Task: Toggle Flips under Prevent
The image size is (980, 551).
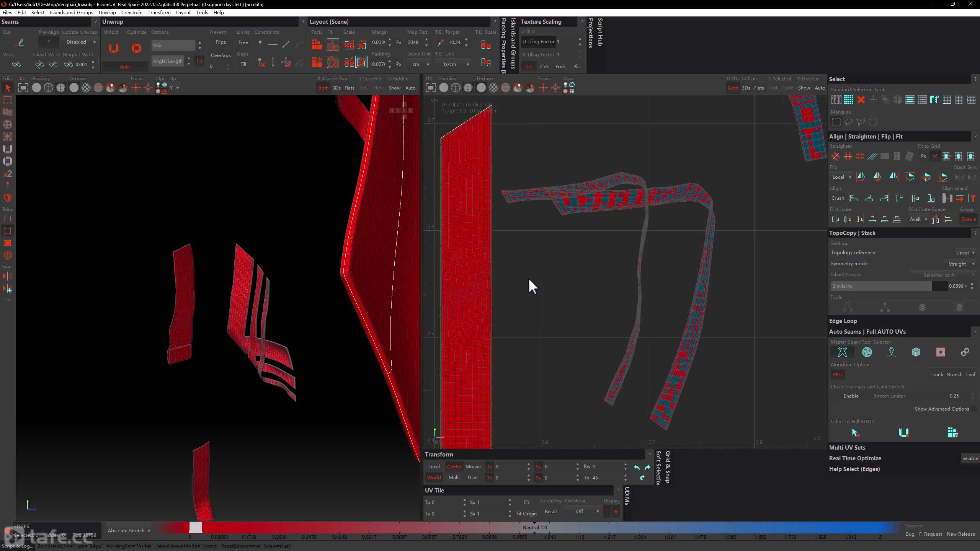Action: (x=221, y=42)
